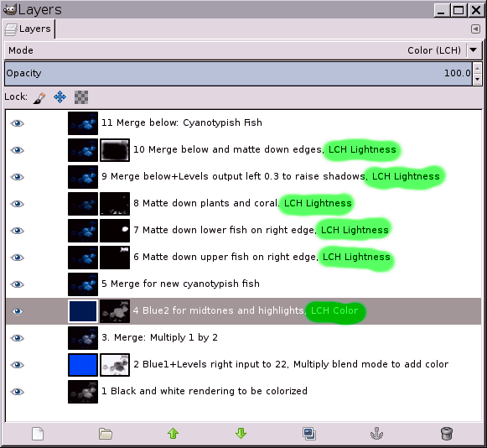Hide layer 5 Merge for new cyanotypish fish

coord(18,284)
